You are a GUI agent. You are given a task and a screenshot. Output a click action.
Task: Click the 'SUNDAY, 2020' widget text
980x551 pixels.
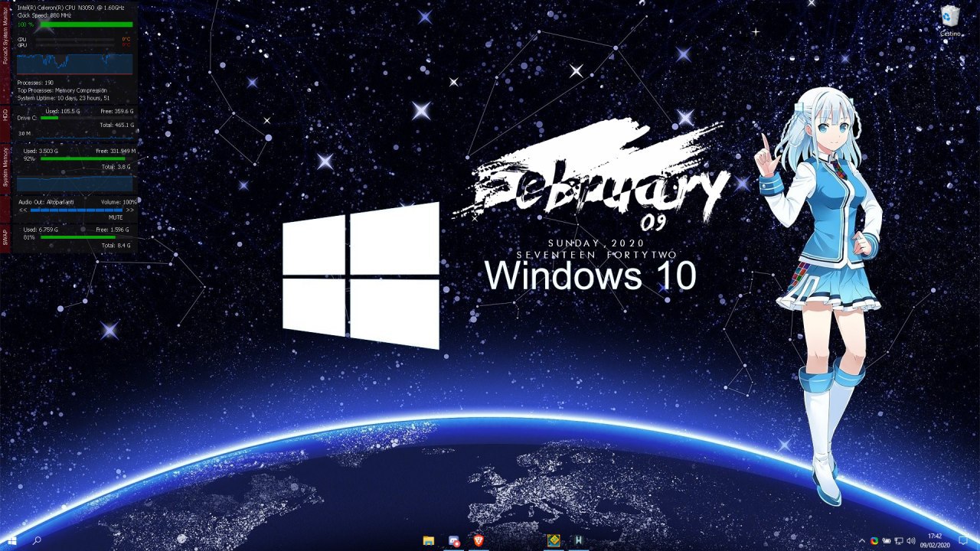point(596,243)
